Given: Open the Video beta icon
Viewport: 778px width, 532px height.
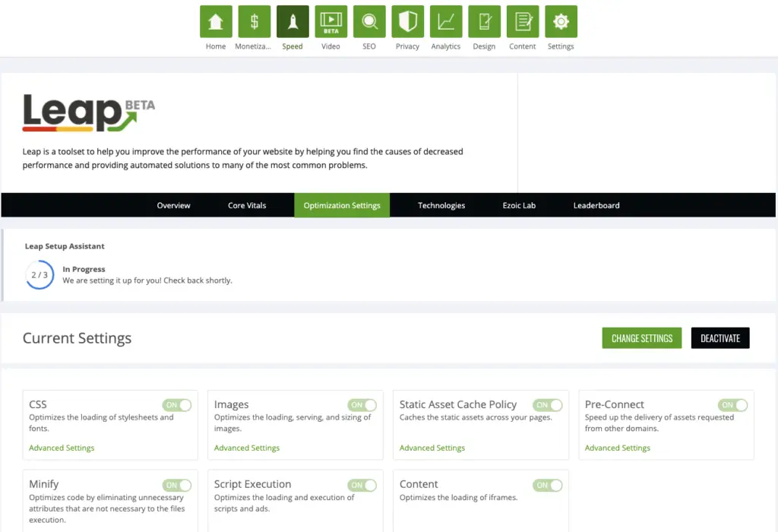Looking at the screenshot, I should (x=331, y=21).
